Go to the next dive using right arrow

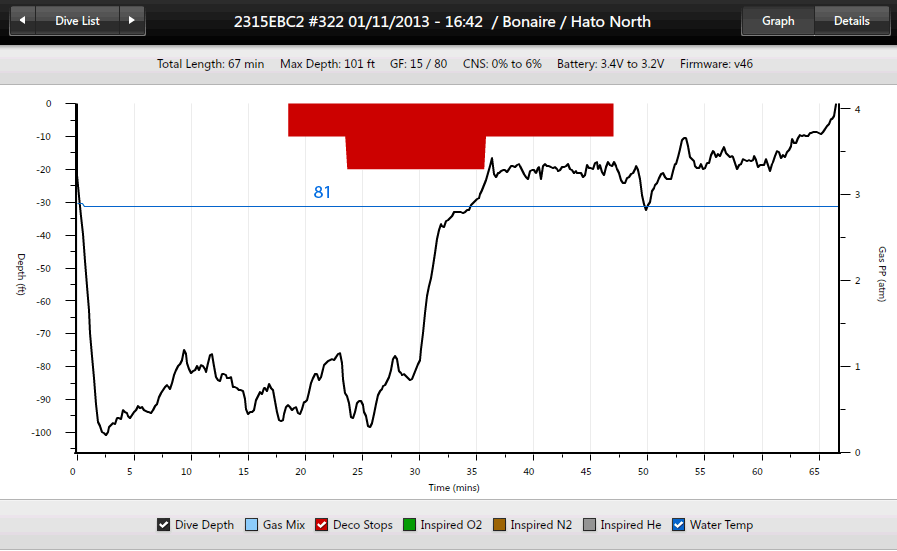click(x=132, y=21)
